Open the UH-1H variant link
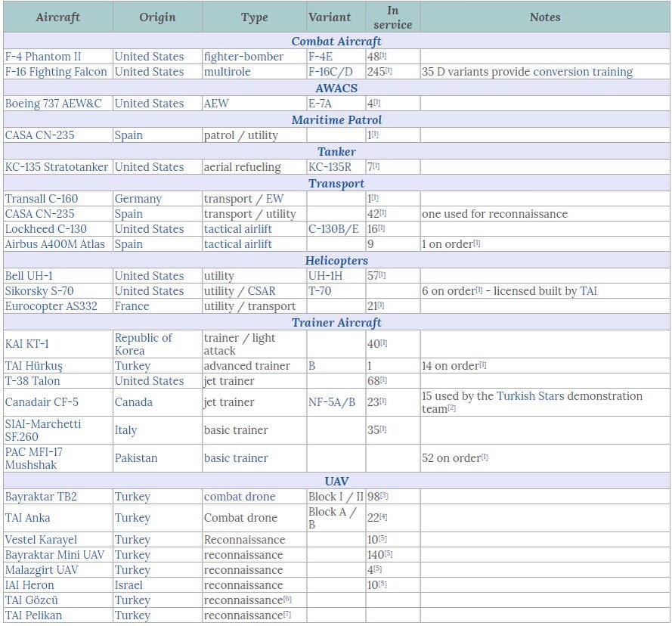 pos(325,276)
